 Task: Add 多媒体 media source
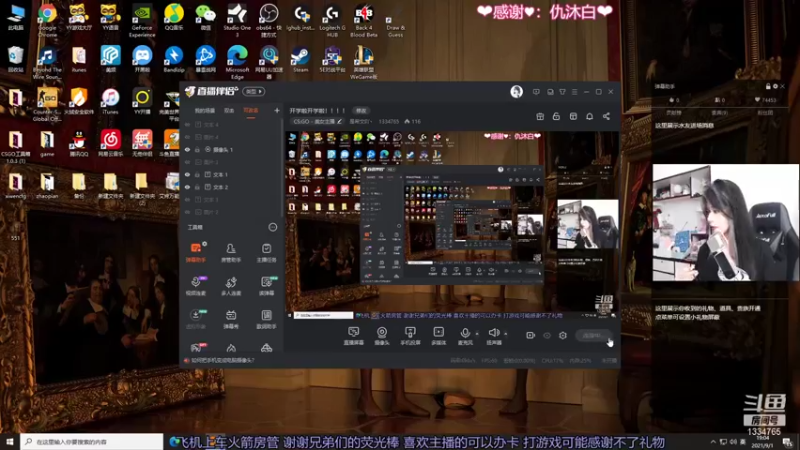tap(438, 336)
